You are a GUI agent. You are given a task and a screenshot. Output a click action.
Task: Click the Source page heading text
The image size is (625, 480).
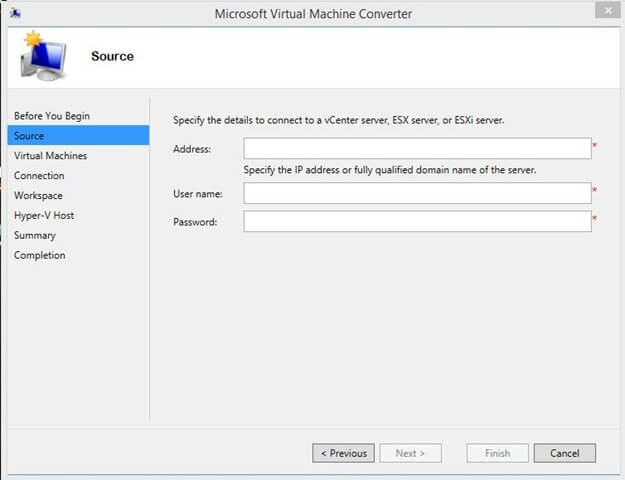click(x=112, y=56)
